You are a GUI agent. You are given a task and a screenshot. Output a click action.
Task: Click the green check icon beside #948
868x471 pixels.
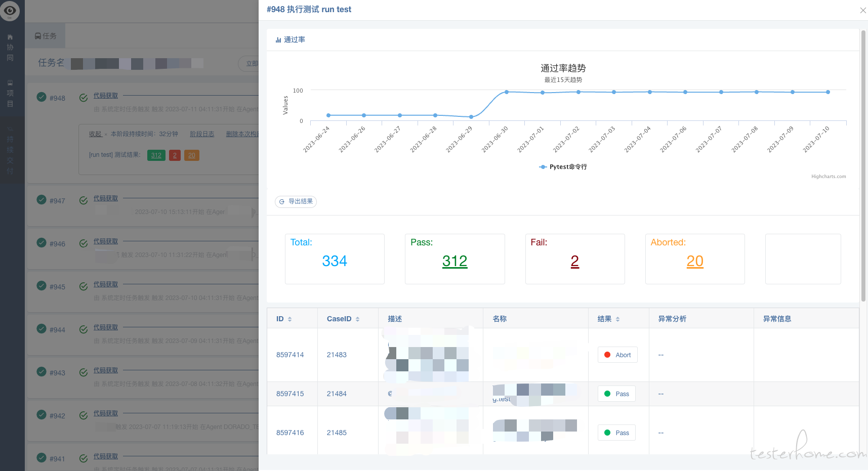[42, 97]
